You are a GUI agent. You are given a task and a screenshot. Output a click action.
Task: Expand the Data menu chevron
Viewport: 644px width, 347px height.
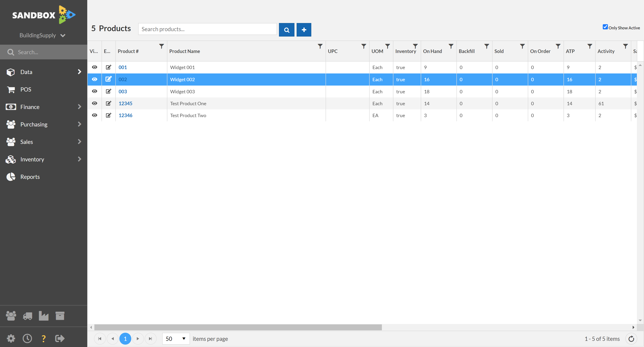tap(80, 72)
